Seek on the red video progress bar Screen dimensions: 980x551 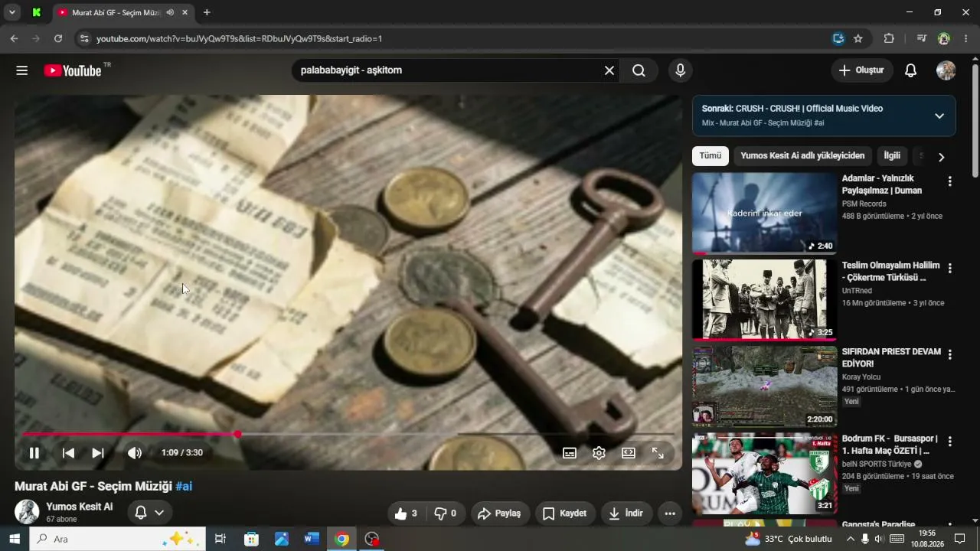click(x=348, y=434)
